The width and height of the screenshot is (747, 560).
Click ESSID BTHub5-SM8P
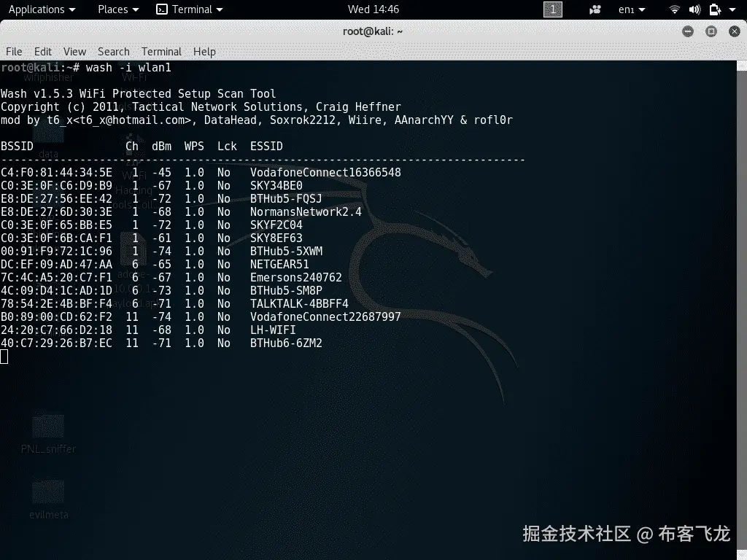(x=286, y=290)
